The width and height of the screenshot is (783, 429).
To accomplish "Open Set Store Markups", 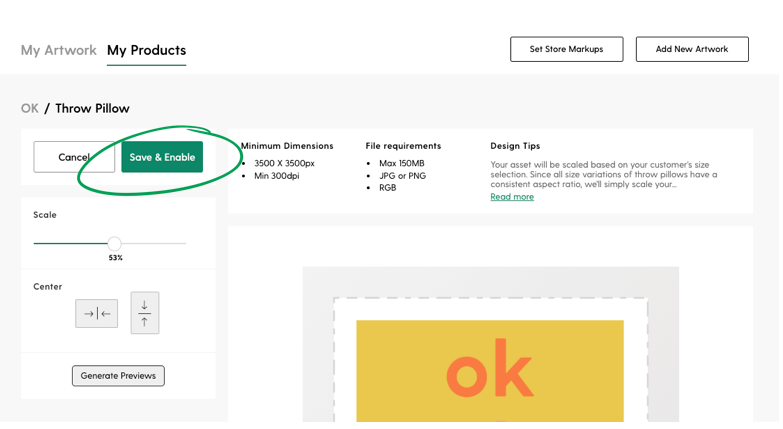I will (566, 49).
